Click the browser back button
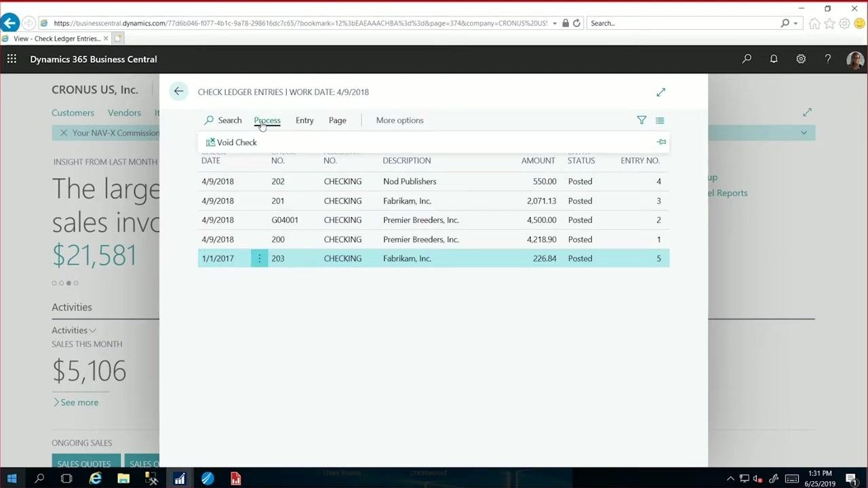 tap(9, 23)
